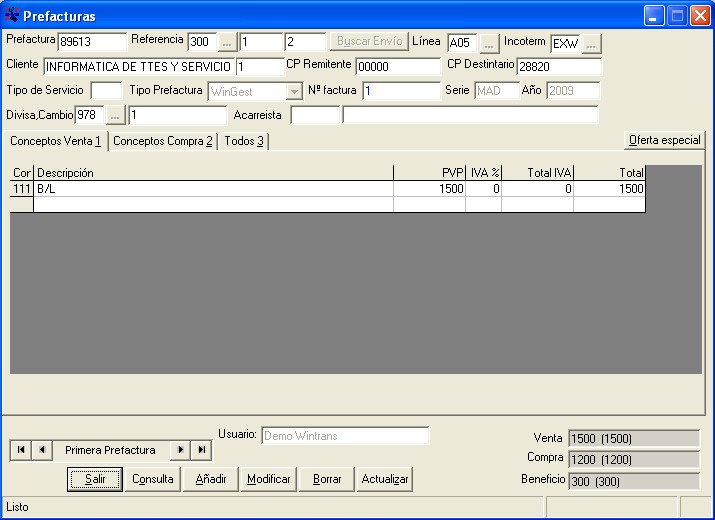Click the Año field showing 2009
The height and width of the screenshot is (520, 715).
tap(574, 91)
